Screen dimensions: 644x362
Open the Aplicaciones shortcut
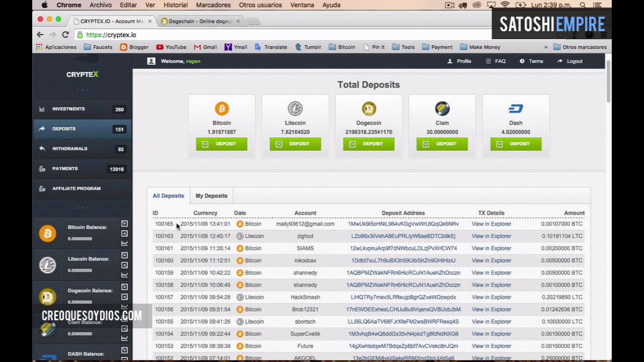click(x=56, y=47)
